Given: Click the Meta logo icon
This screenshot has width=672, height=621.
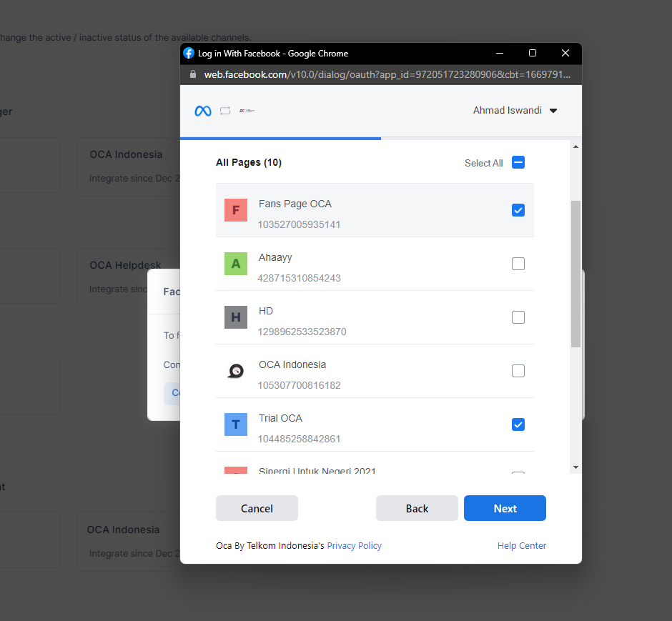Looking at the screenshot, I should (x=203, y=111).
